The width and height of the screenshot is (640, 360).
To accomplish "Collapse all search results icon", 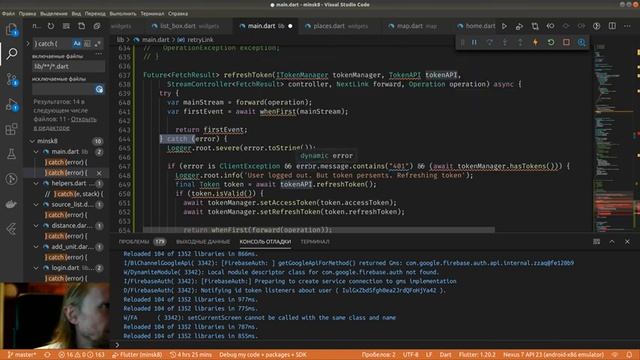I will click(x=97, y=26).
